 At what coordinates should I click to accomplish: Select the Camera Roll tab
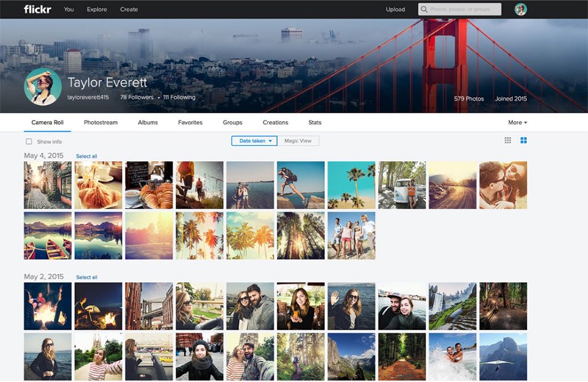pyautogui.click(x=47, y=122)
